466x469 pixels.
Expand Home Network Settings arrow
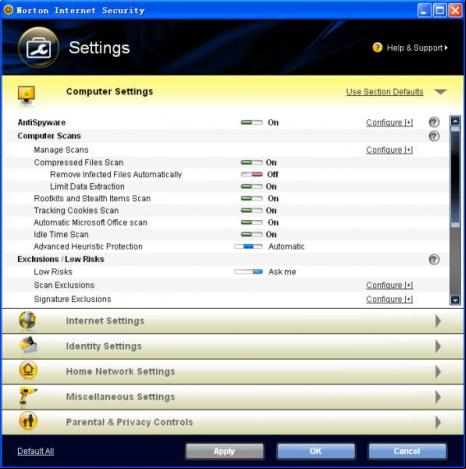pos(438,372)
